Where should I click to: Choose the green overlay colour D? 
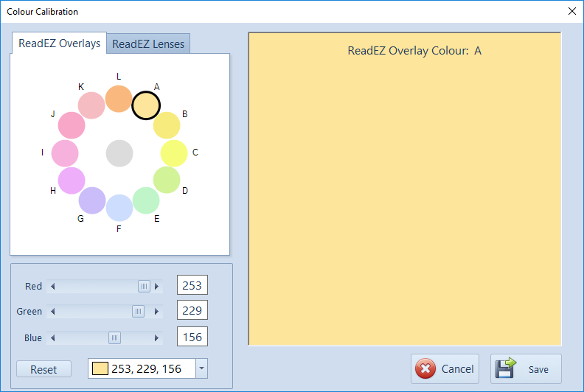(x=167, y=181)
